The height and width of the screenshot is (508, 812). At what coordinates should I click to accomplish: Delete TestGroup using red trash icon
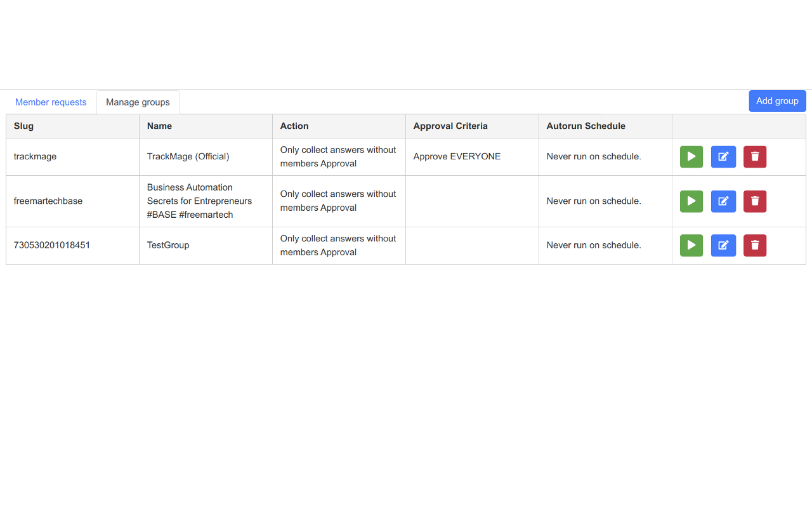tap(755, 246)
